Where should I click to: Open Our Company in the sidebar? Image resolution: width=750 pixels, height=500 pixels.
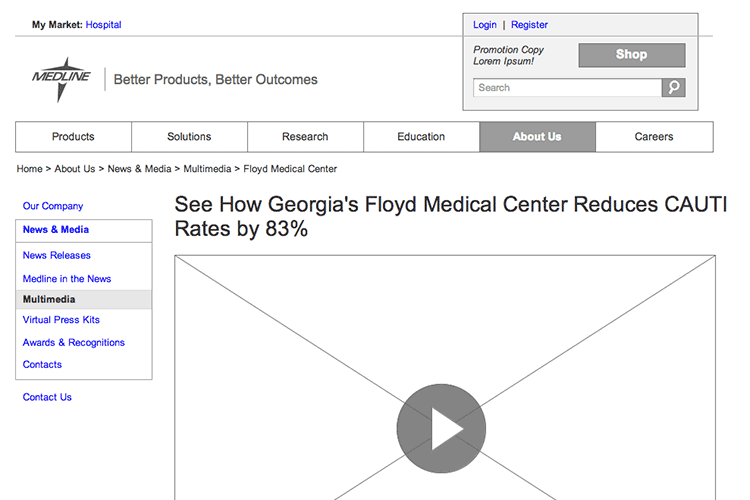(53, 206)
